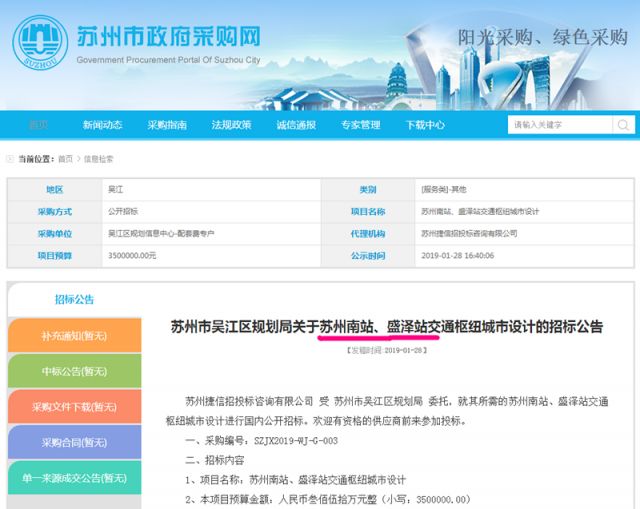Navigate to 专家管理 section
Screen dimensions: 640x509
pos(360,125)
